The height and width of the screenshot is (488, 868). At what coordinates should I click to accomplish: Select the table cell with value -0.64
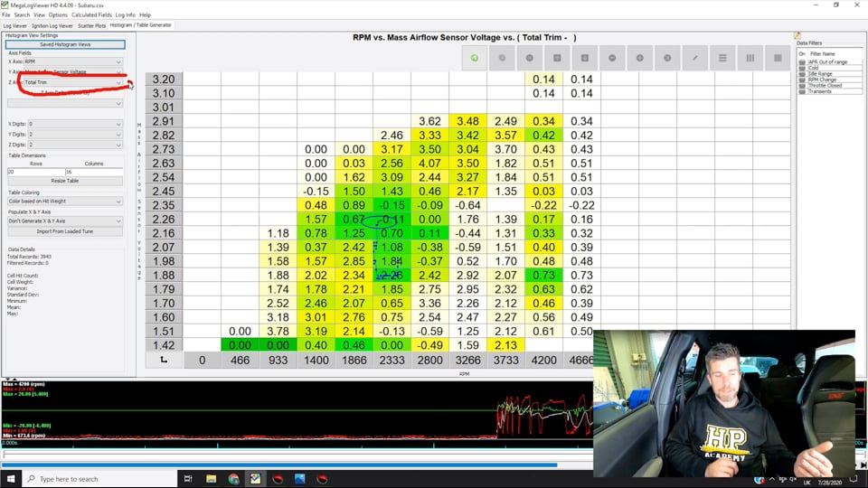[467, 205]
